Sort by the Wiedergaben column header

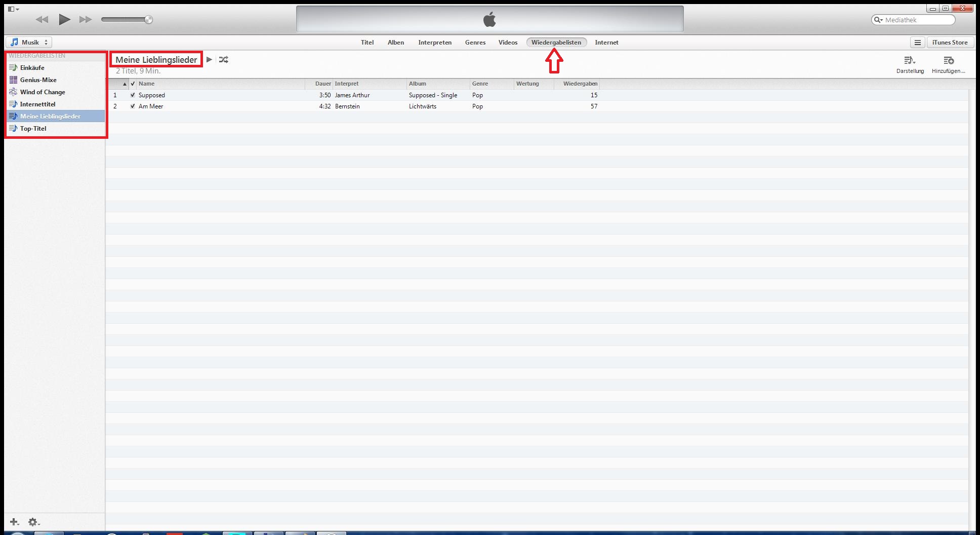pyautogui.click(x=577, y=84)
